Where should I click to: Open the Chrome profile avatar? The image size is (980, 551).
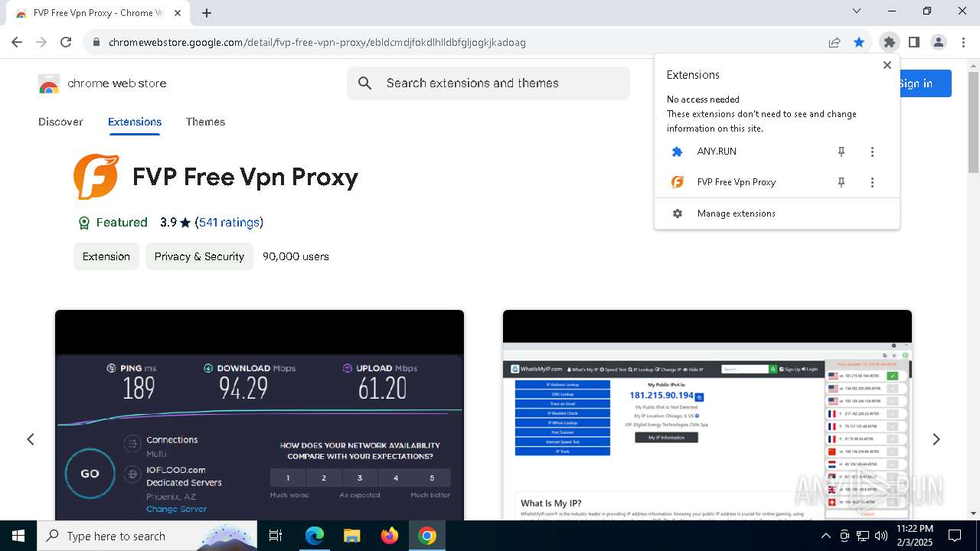(939, 42)
